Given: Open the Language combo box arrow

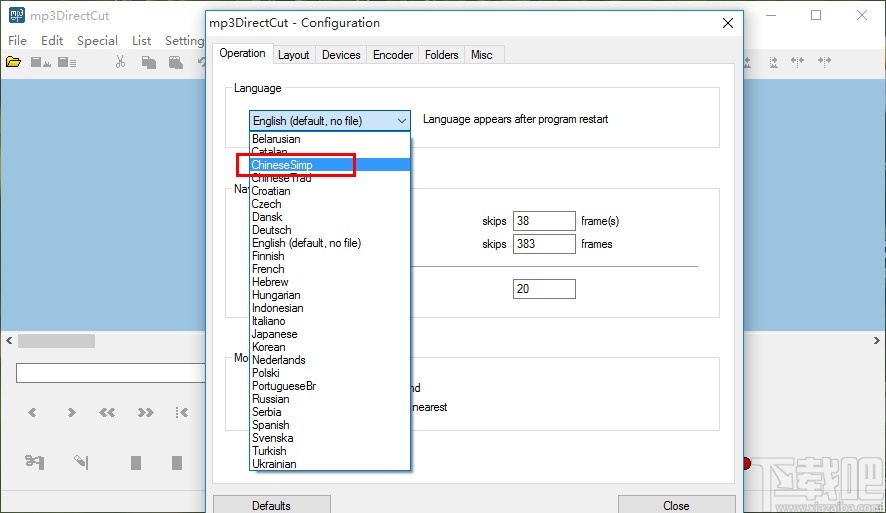Looking at the screenshot, I should coord(401,120).
